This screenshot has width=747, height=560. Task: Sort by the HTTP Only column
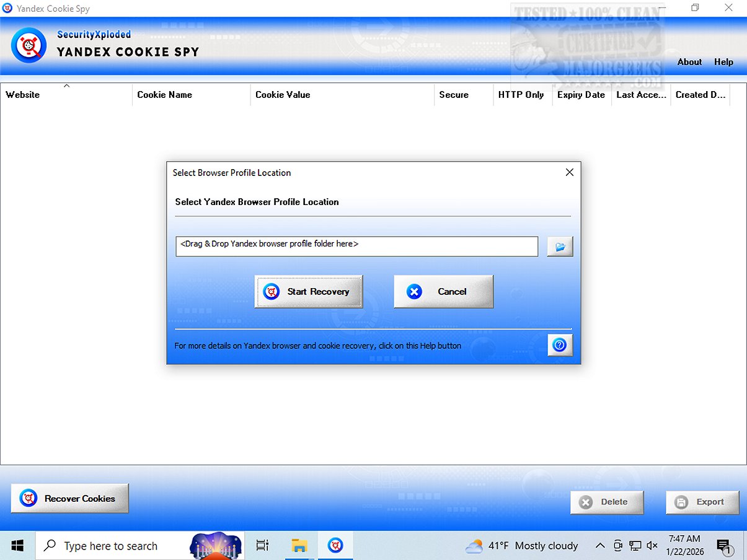click(523, 95)
